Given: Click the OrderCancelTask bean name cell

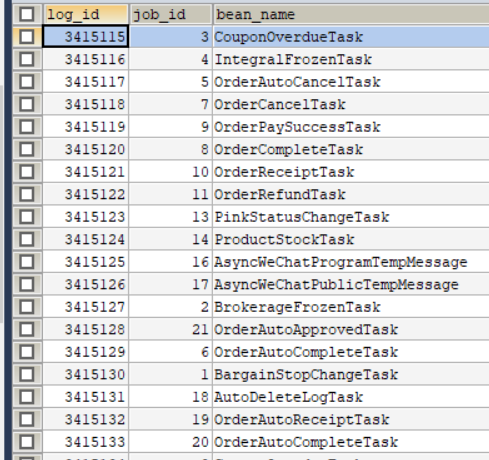Looking at the screenshot, I should pyautogui.click(x=351, y=104).
